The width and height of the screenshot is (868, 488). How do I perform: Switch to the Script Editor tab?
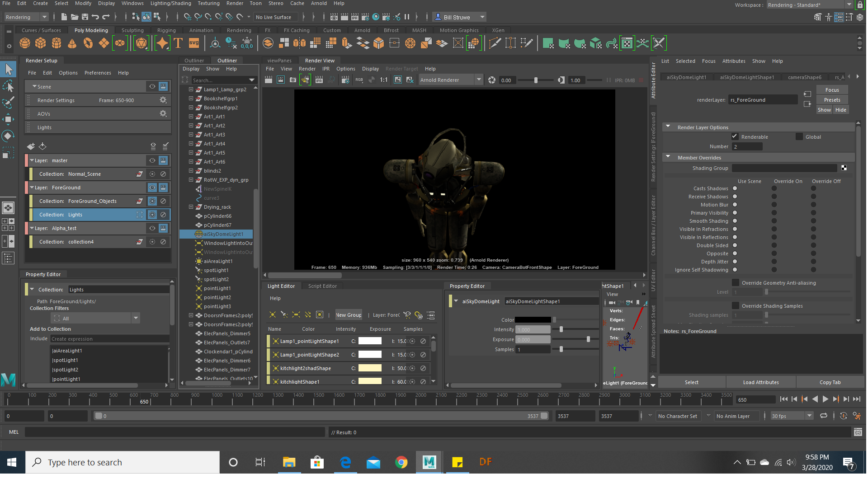click(322, 286)
